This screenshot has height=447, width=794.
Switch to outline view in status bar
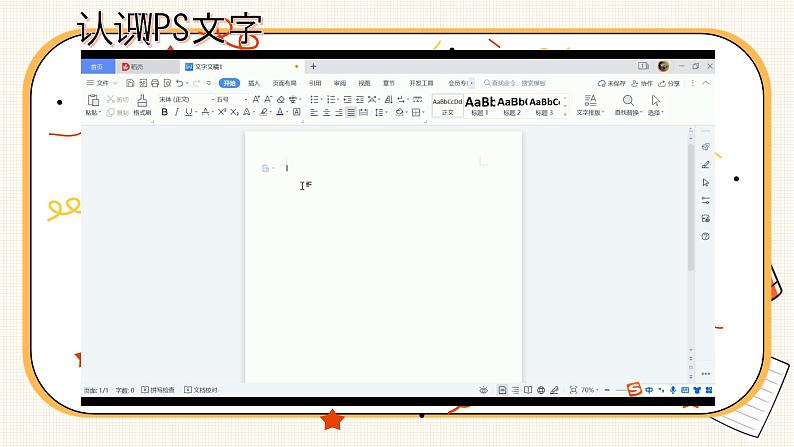pos(515,390)
